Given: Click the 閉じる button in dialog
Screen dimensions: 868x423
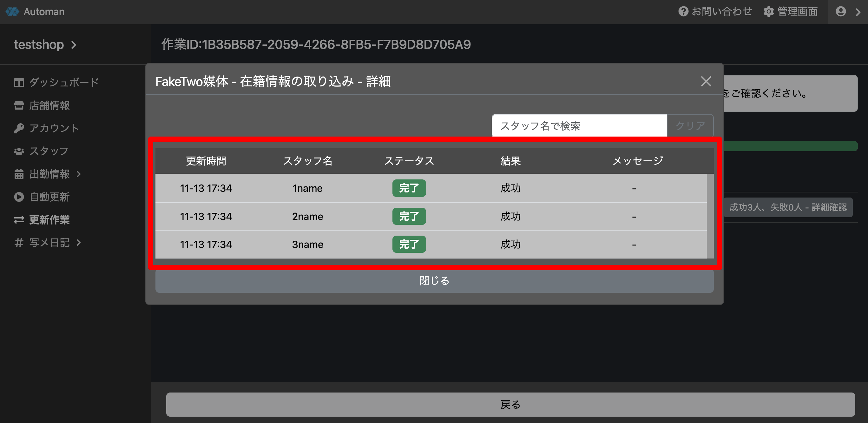Looking at the screenshot, I should coord(434,281).
